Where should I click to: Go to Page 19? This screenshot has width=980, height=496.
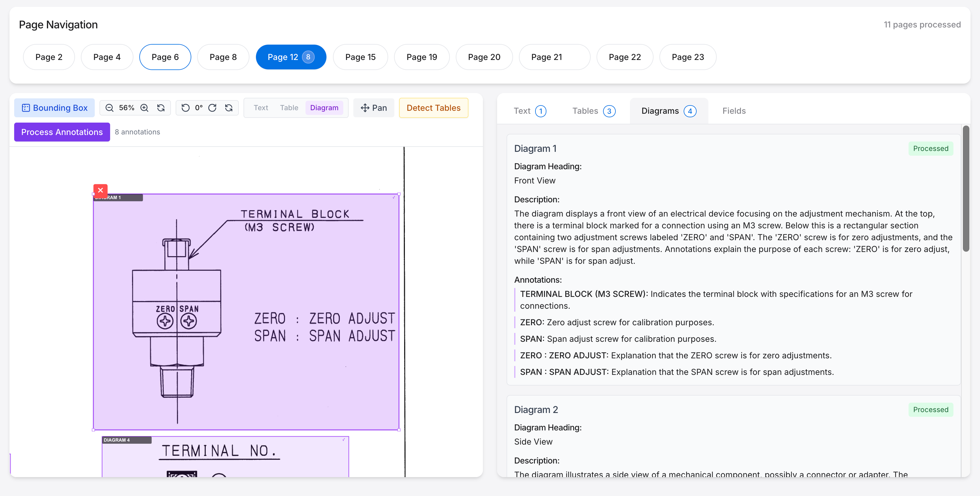pyautogui.click(x=422, y=57)
